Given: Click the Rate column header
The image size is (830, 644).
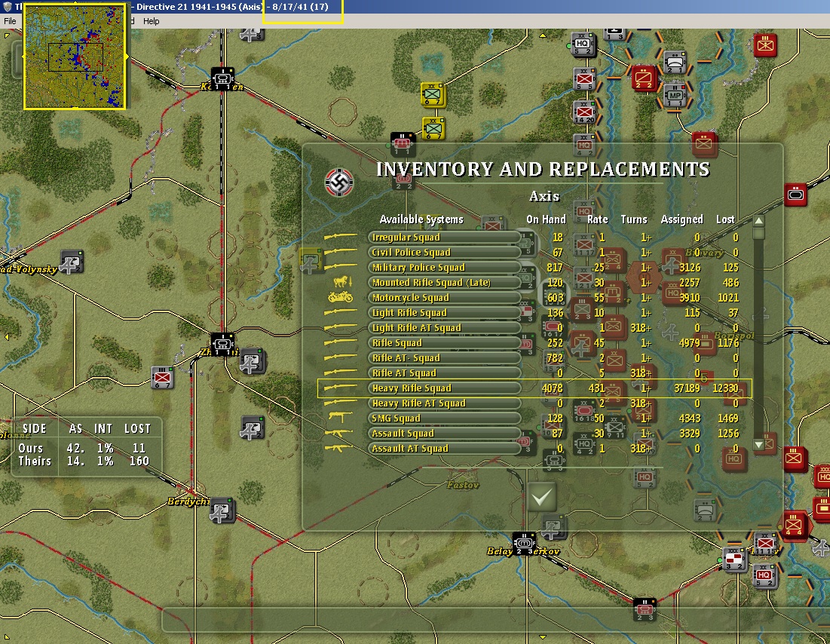Looking at the screenshot, I should (598, 219).
